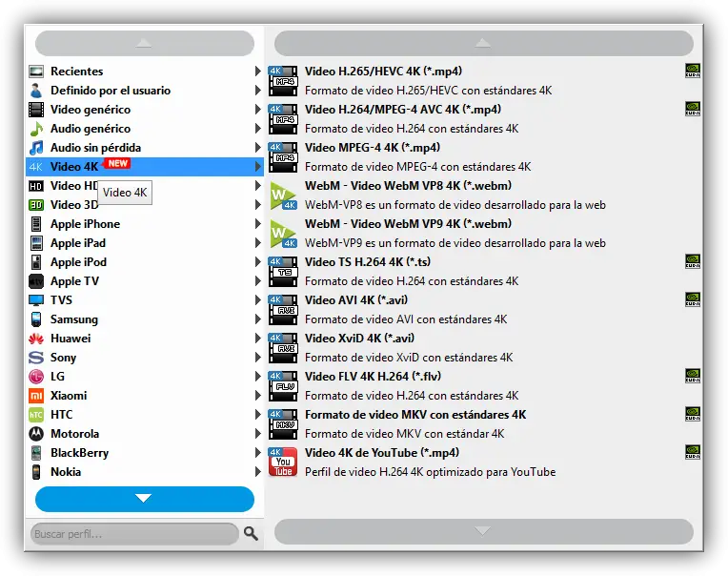Expand the Recientes submenu arrow
Viewport: 728px width, 576px height.
(x=258, y=72)
